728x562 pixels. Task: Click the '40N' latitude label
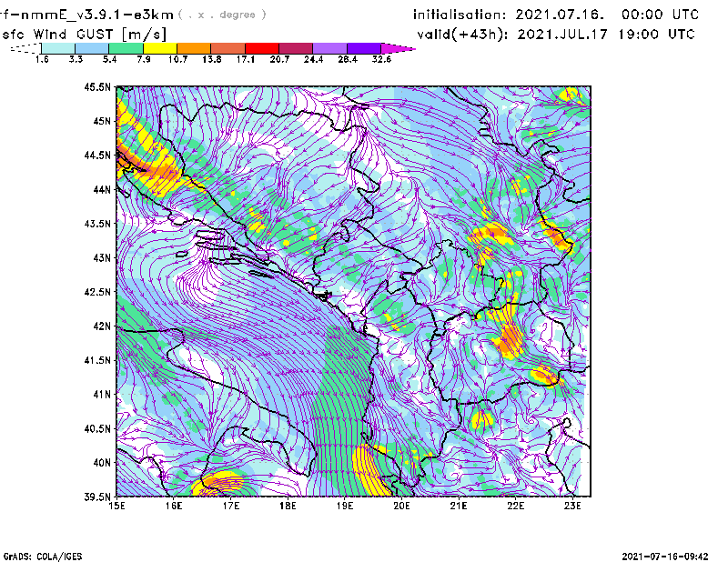(102, 463)
